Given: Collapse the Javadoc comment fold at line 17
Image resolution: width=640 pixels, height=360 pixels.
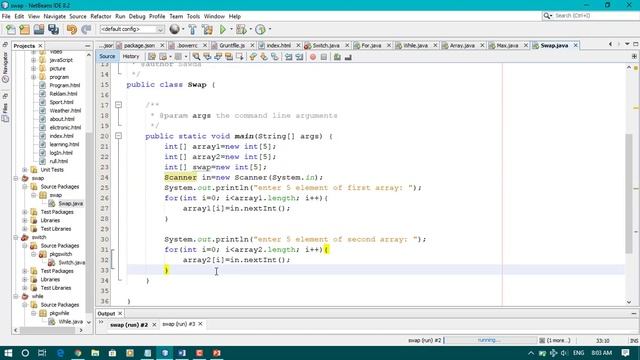Looking at the screenshot, I should (118, 105).
